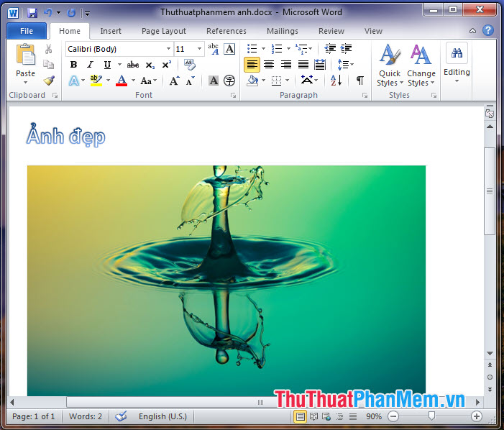The width and height of the screenshot is (504, 430).
Task: Click the 90% zoom level
Action: pyautogui.click(x=374, y=416)
